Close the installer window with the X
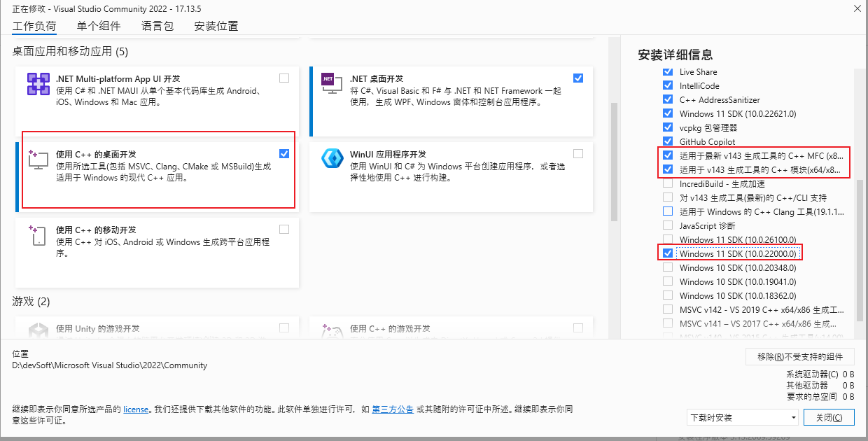 tap(857, 8)
